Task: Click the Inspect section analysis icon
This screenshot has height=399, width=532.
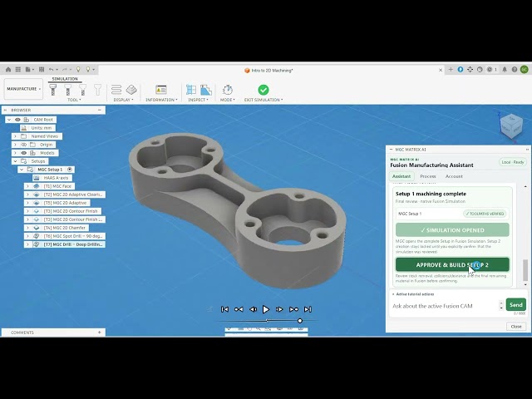Action: click(191, 90)
